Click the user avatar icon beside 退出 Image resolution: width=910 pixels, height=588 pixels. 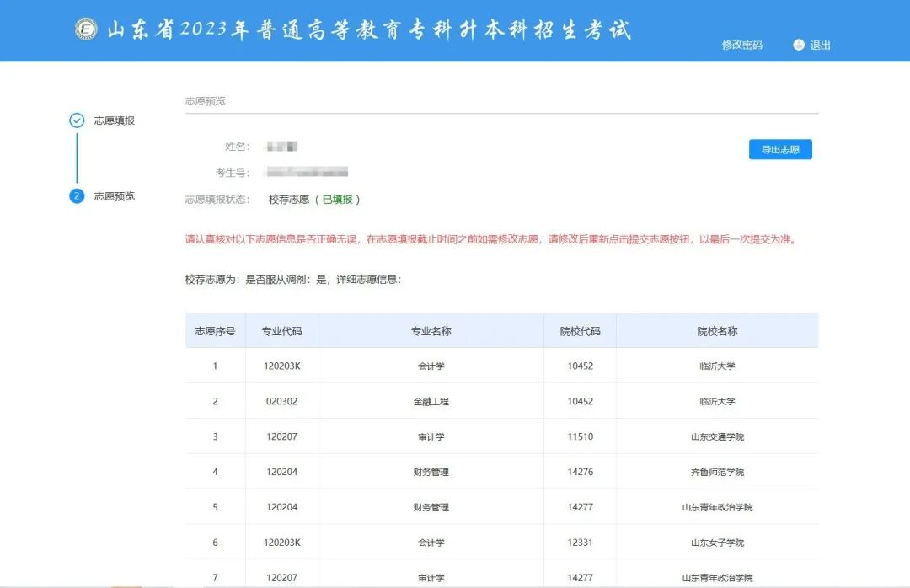[799, 45]
